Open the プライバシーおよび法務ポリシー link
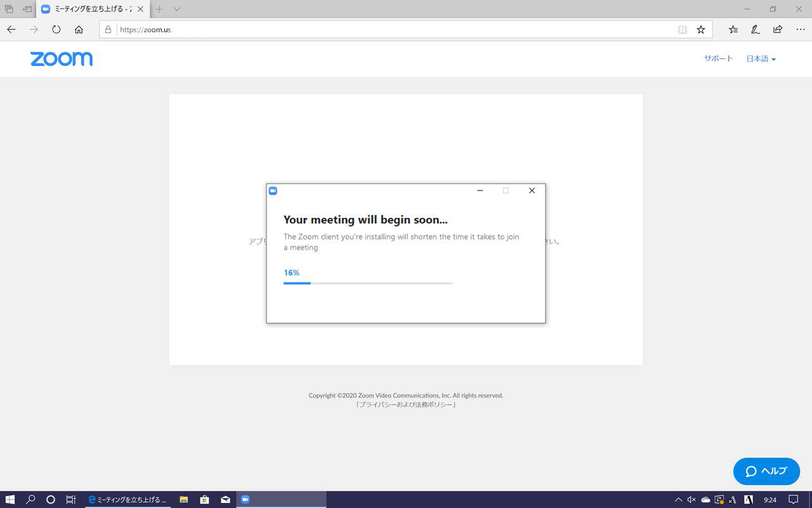 click(x=406, y=404)
